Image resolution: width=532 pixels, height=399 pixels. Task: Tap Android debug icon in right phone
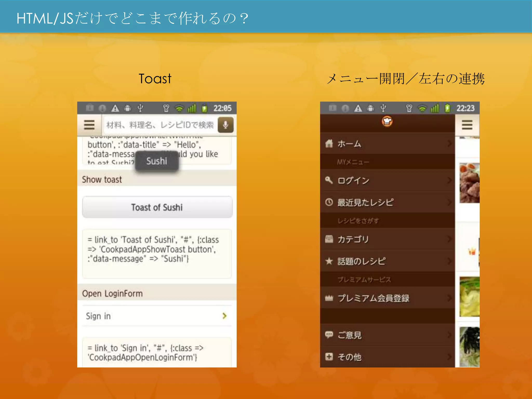pos(371,108)
